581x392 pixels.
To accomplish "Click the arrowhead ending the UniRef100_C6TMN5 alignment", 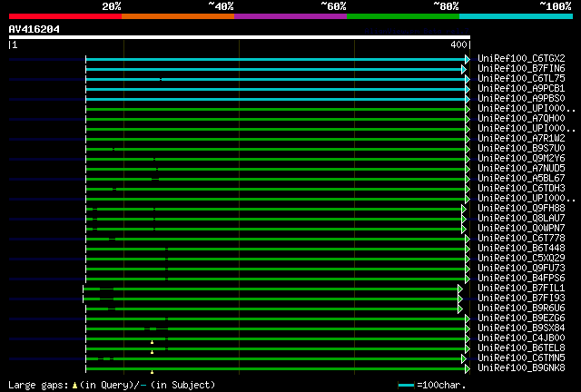I will click(x=464, y=359).
